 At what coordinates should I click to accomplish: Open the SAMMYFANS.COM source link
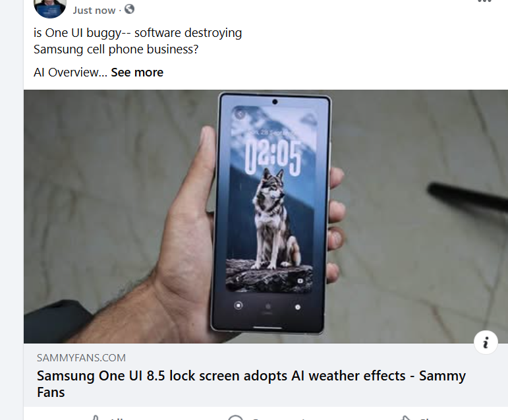tap(81, 358)
